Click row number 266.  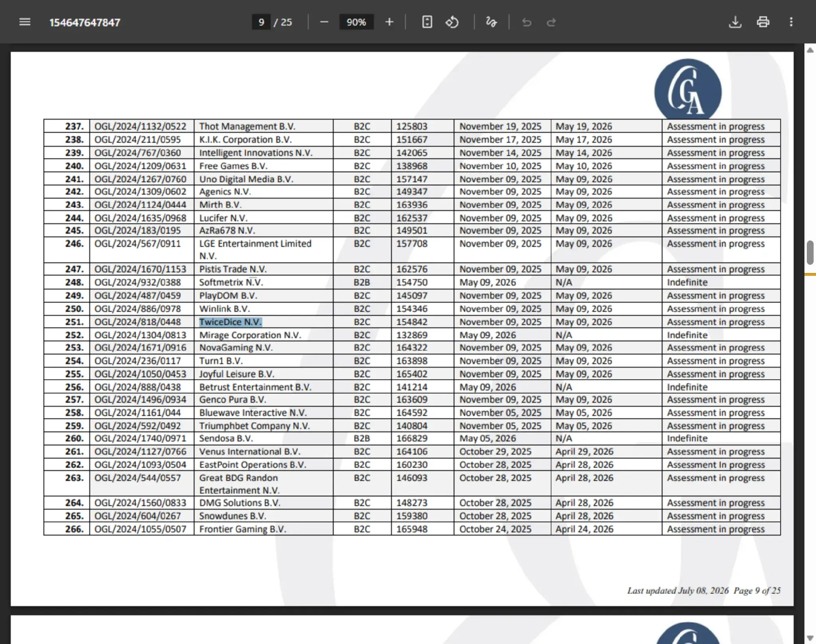click(x=75, y=529)
